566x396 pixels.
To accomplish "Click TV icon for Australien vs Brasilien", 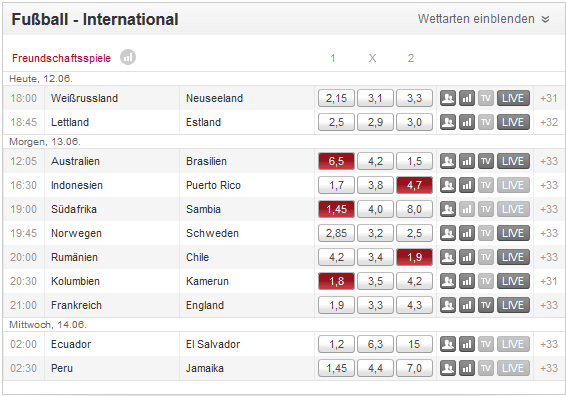I will [x=486, y=161].
